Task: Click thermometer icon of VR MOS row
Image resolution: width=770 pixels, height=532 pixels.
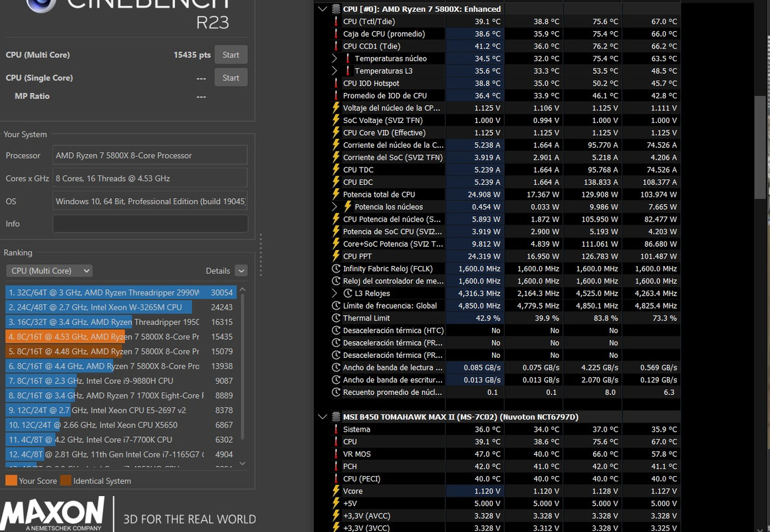Action: click(336, 454)
